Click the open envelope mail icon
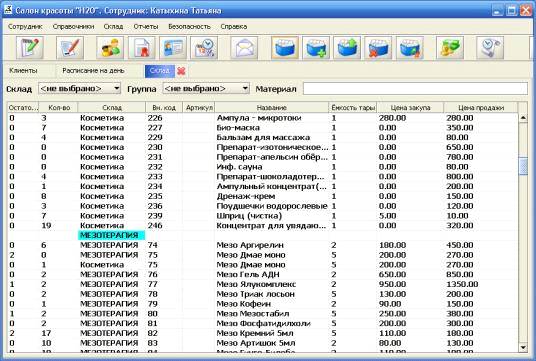Image resolution: width=536 pixels, height=361 pixels. point(244,48)
